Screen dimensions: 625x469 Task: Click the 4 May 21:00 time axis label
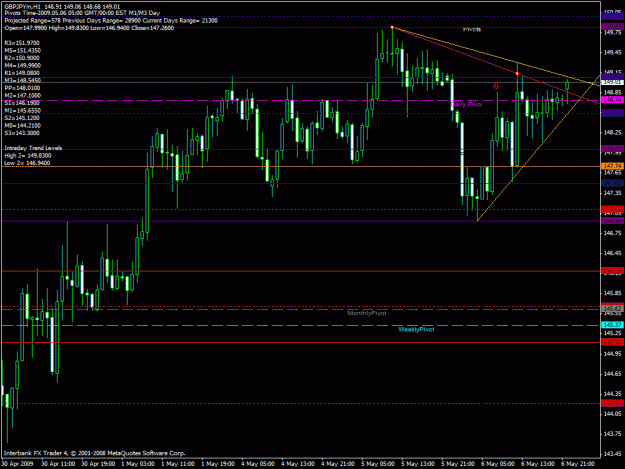(x=338, y=464)
